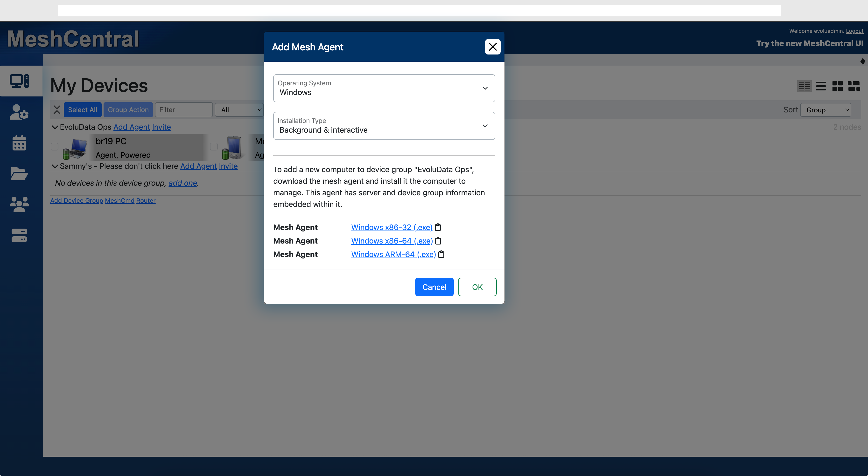Download the Windows x86-32 (.exe) agent
Image resolution: width=868 pixels, height=476 pixels.
point(392,227)
